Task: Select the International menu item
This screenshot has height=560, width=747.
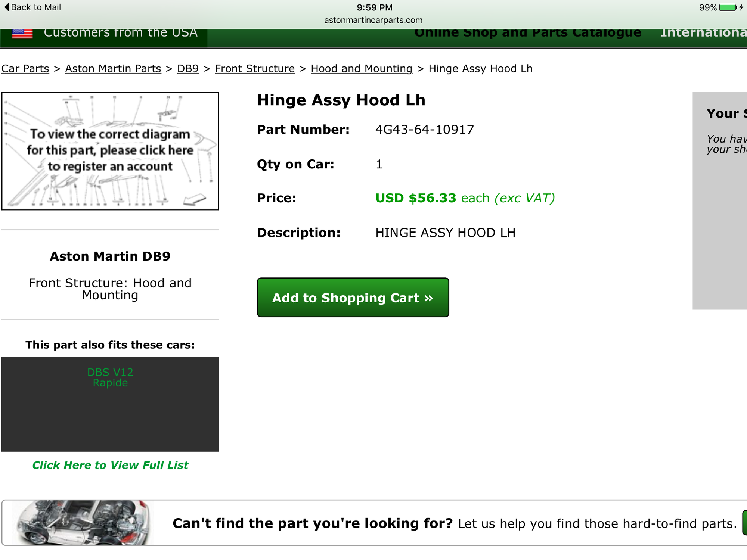Action: [x=704, y=33]
